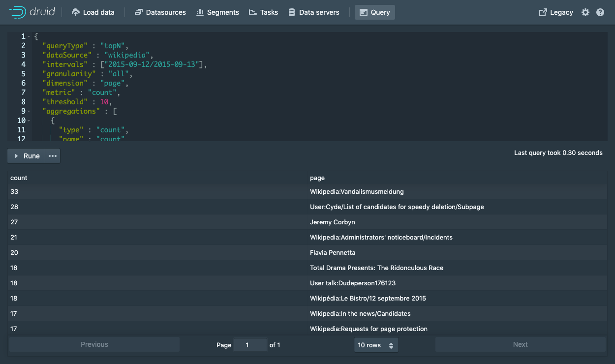The height and width of the screenshot is (364, 615).
Task: Run the query with the Rune button
Action: point(27,156)
